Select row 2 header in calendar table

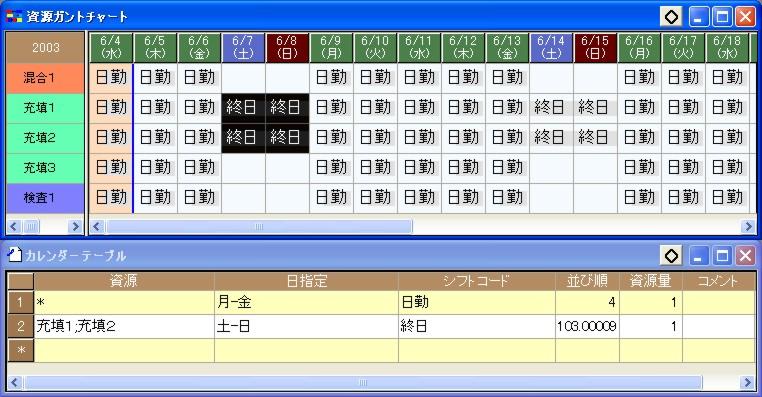[20, 326]
